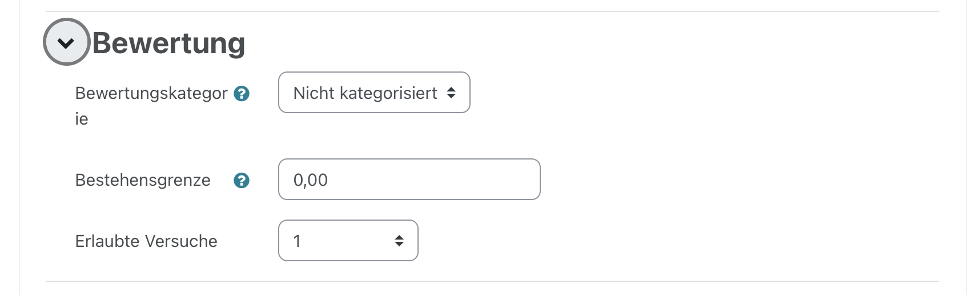
Task: Click the Bestehensgrenze label text
Action: click(143, 180)
